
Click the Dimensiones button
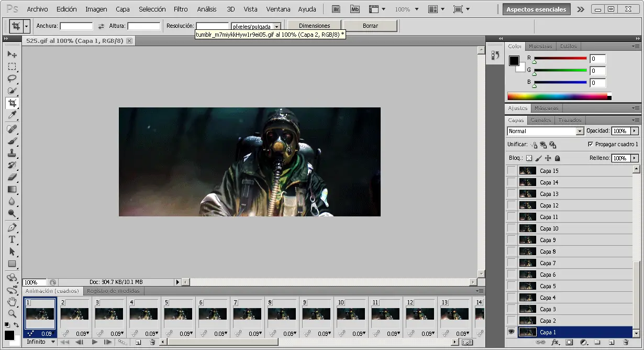click(x=315, y=26)
